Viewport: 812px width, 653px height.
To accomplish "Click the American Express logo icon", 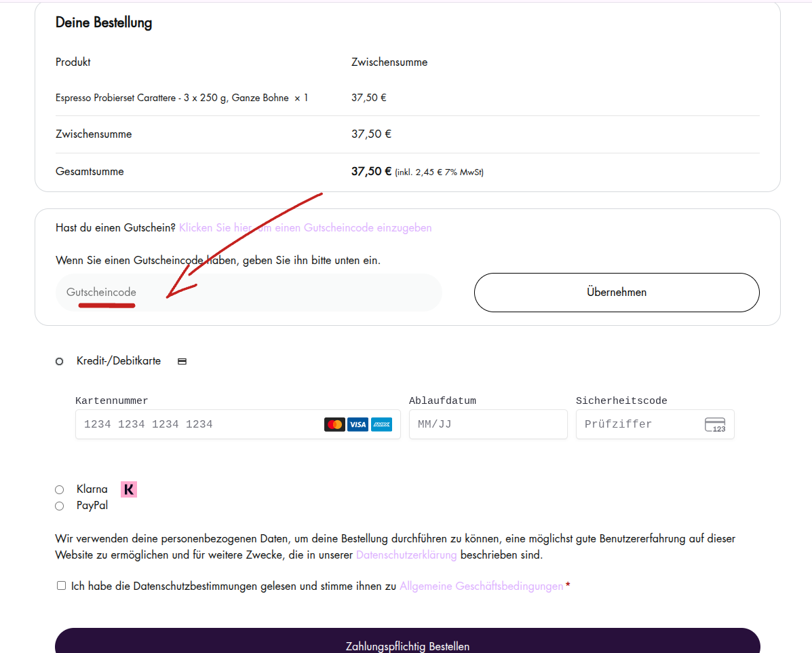I will pos(381,424).
